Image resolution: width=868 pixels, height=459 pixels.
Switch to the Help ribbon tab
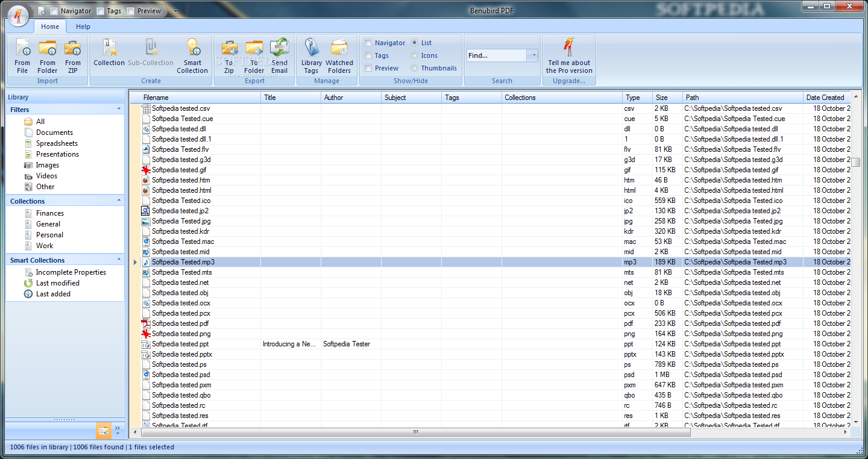(x=83, y=27)
